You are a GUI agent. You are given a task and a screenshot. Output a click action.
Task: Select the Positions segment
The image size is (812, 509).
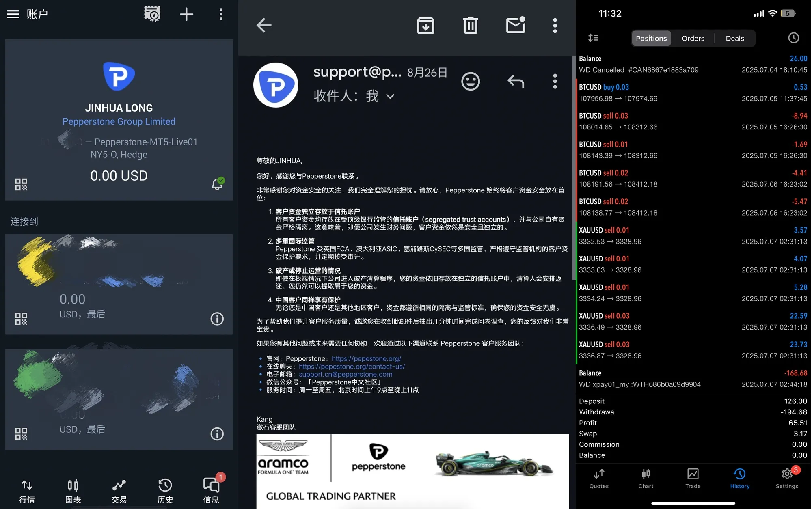tap(651, 38)
